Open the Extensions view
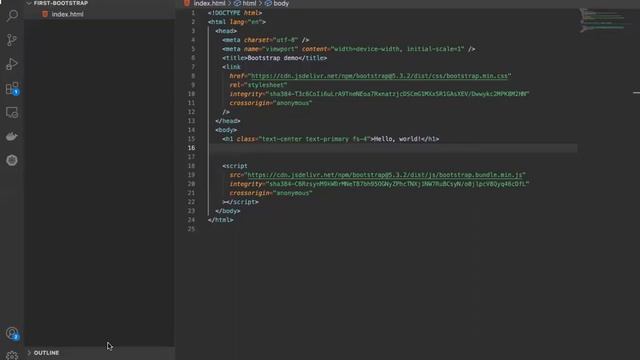Viewport: 640px width, 360px height. pos(12,88)
